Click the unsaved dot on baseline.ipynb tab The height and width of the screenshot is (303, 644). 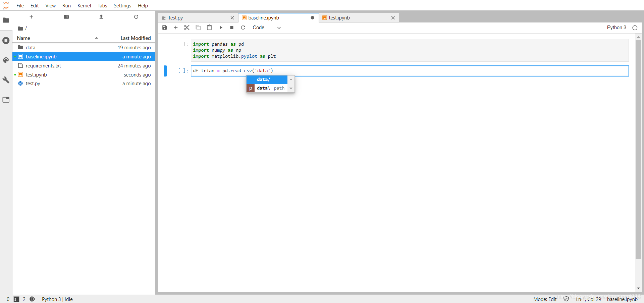(313, 18)
